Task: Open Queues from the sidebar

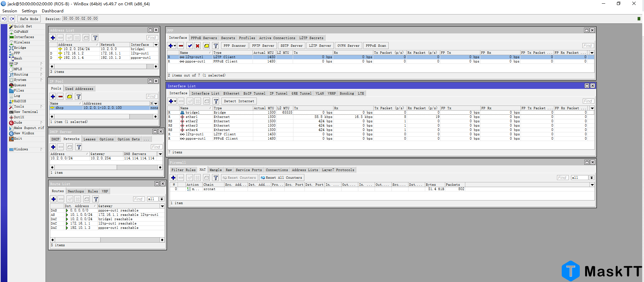Action: tap(20, 85)
